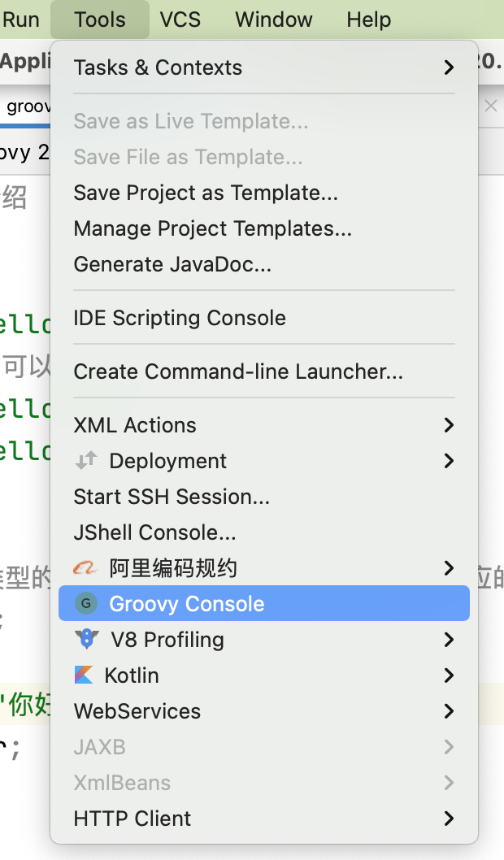Select Create Command-line Launcher

(x=238, y=371)
